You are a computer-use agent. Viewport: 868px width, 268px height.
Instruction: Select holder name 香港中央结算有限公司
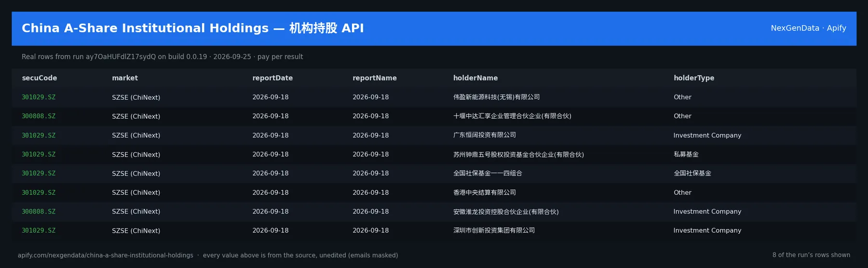tap(485, 193)
